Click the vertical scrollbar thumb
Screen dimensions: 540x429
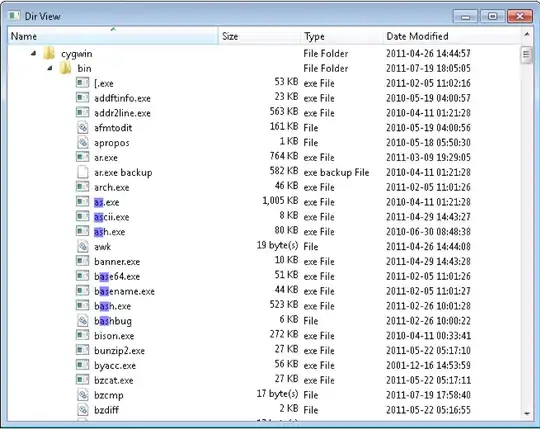point(526,55)
